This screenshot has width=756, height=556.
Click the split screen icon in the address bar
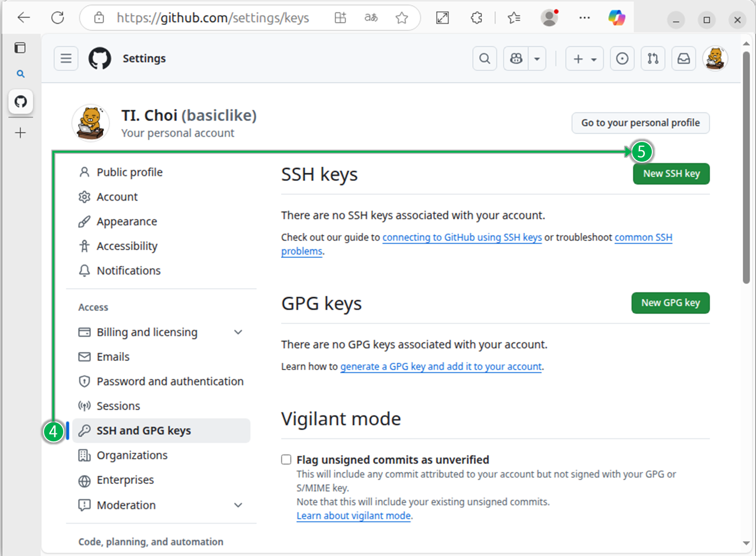[340, 18]
